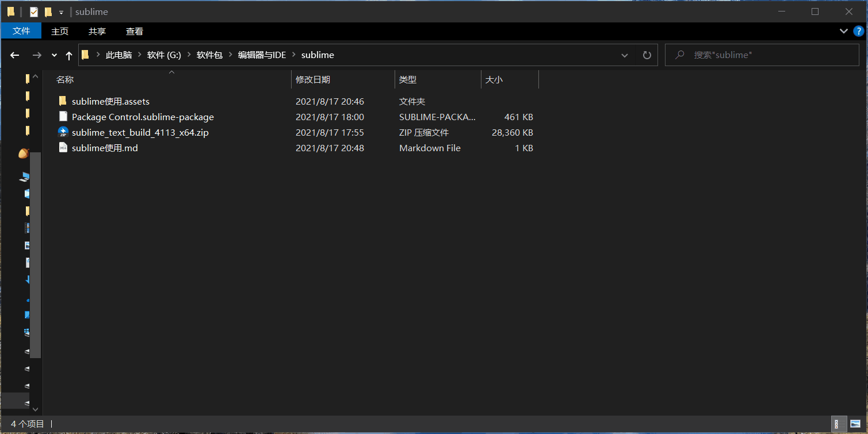Screen dimensions: 868x434
Task: Expand chevron after 此电脑 in breadcrumb
Action: pos(140,55)
